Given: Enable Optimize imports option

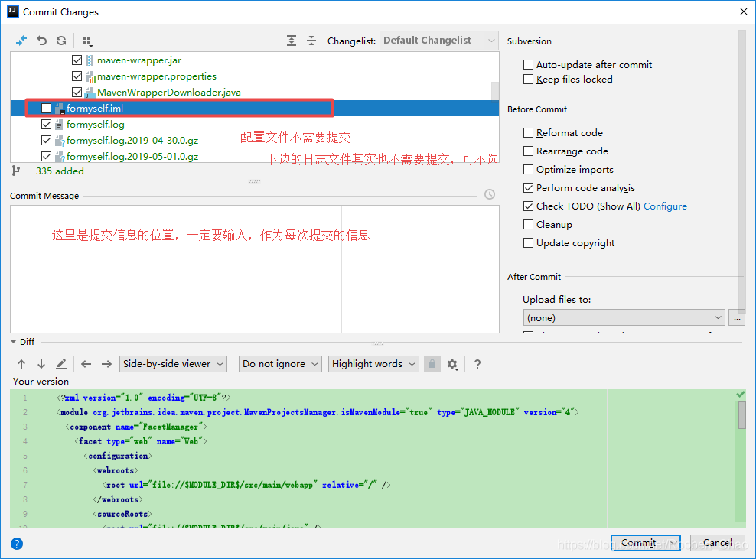Looking at the screenshot, I should [x=529, y=169].
